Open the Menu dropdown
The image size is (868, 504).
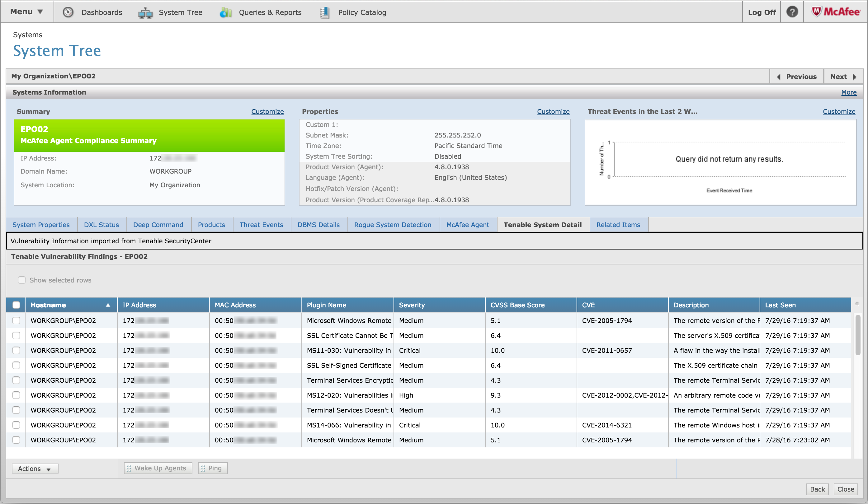coord(26,12)
